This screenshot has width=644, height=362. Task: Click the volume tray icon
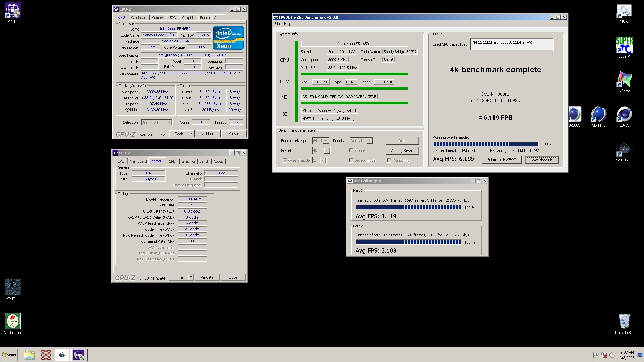[612, 355]
